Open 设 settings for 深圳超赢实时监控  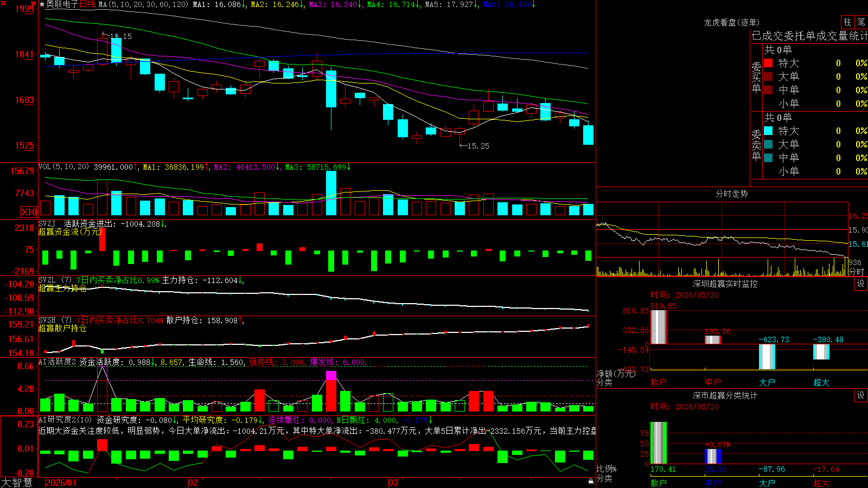click(x=861, y=284)
